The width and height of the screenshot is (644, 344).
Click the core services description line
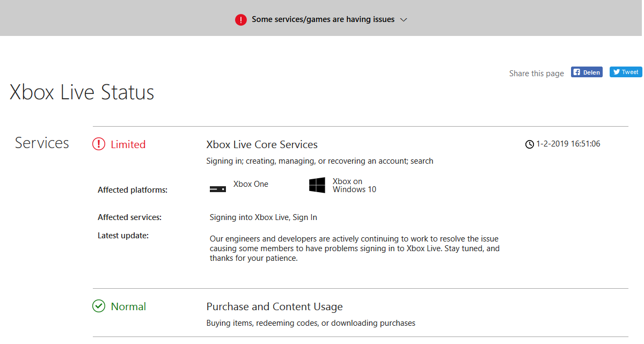[x=320, y=161]
